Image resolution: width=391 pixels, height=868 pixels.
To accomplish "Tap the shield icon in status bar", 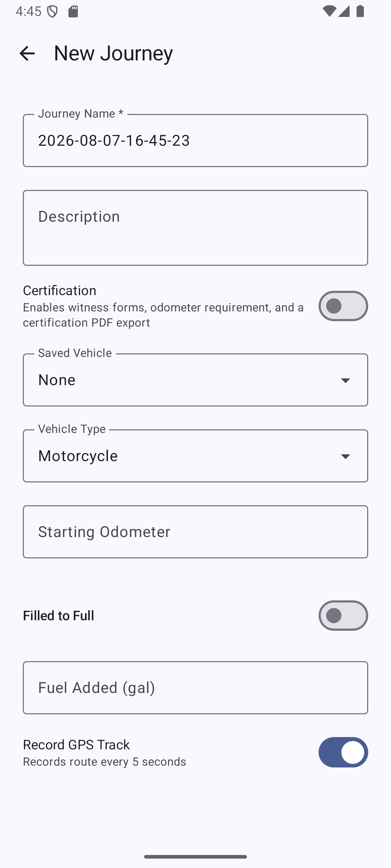I will click(52, 12).
